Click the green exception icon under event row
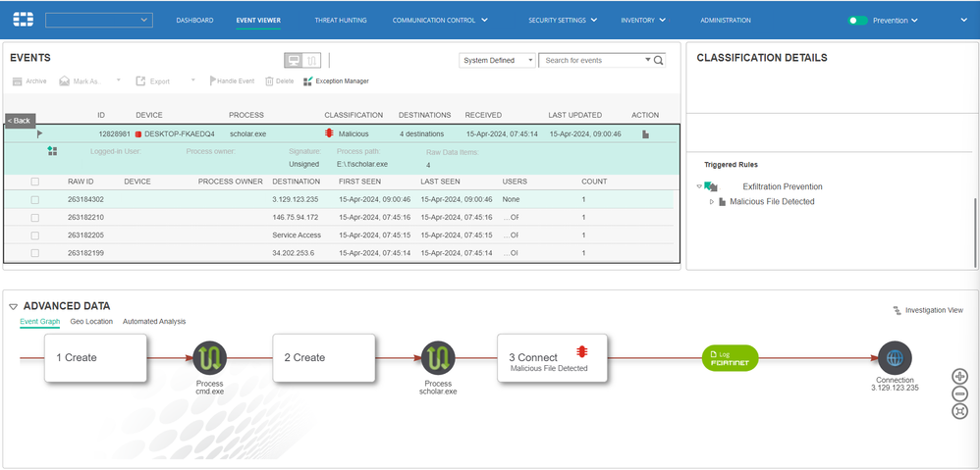Screen dimensions: 980x470 pyautogui.click(x=52, y=151)
